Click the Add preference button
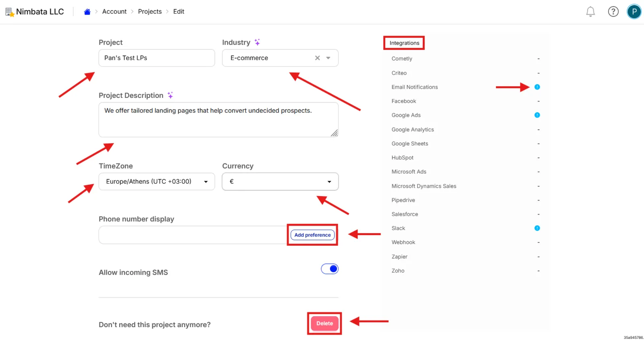Screen dimensions: 644x340 click(x=312, y=235)
